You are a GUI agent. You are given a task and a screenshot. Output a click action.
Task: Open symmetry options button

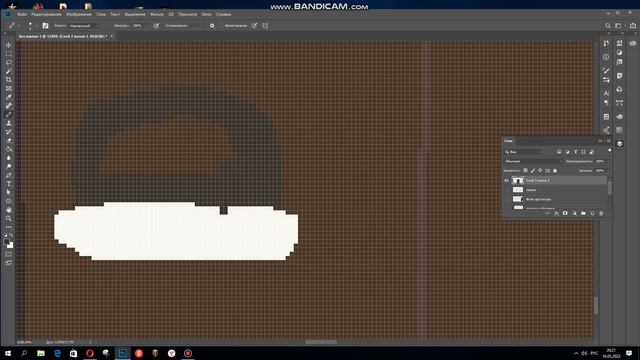[265, 26]
